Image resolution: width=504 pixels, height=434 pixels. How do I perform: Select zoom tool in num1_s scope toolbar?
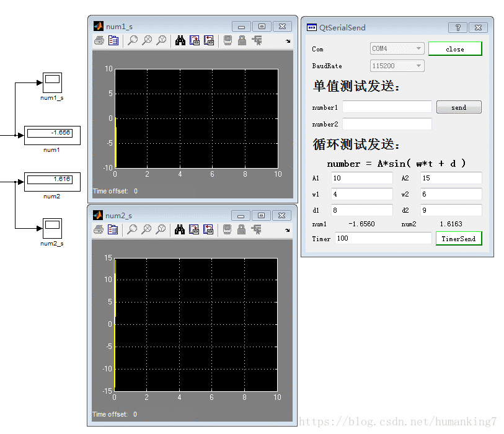coord(133,40)
